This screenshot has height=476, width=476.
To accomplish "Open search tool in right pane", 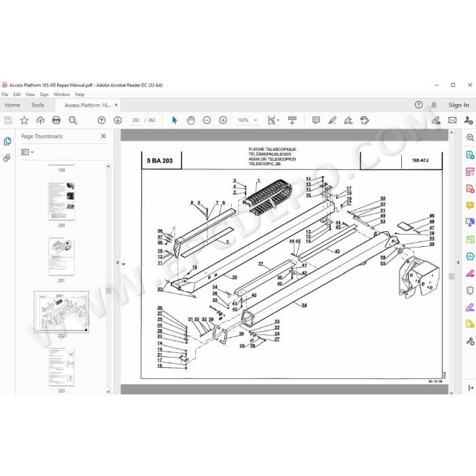I will point(470,137).
